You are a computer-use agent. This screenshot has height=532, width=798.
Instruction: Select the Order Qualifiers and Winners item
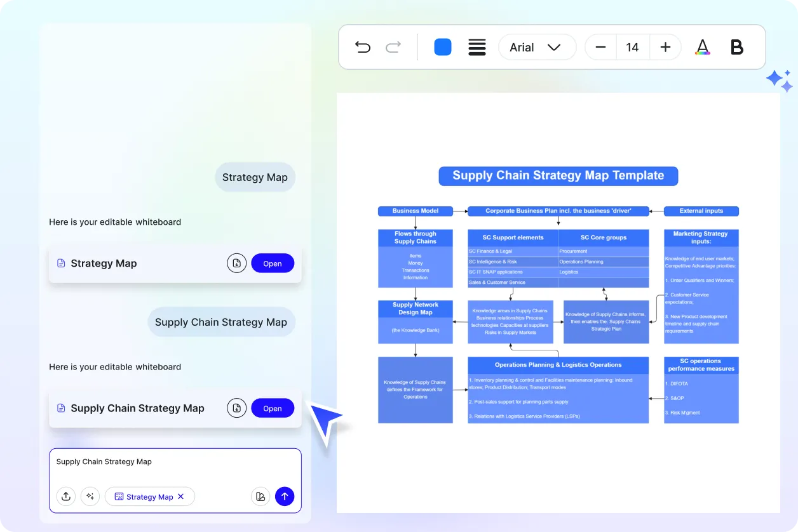click(700, 280)
